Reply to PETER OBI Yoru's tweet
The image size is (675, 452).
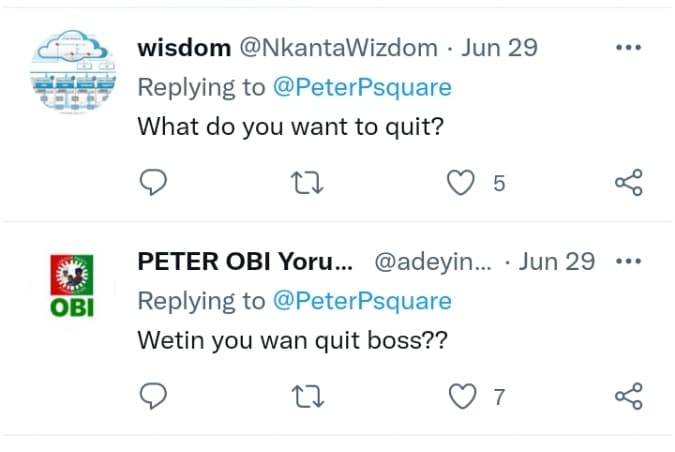pyautogui.click(x=152, y=397)
